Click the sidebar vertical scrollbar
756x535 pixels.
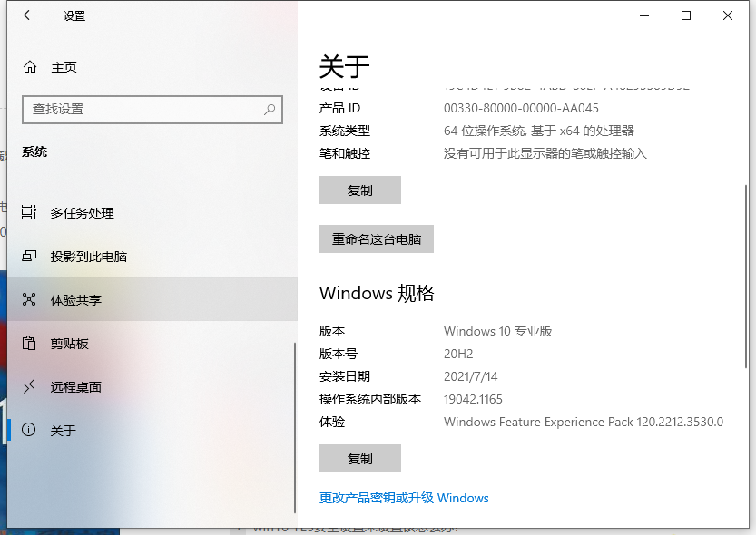[x=295, y=428]
